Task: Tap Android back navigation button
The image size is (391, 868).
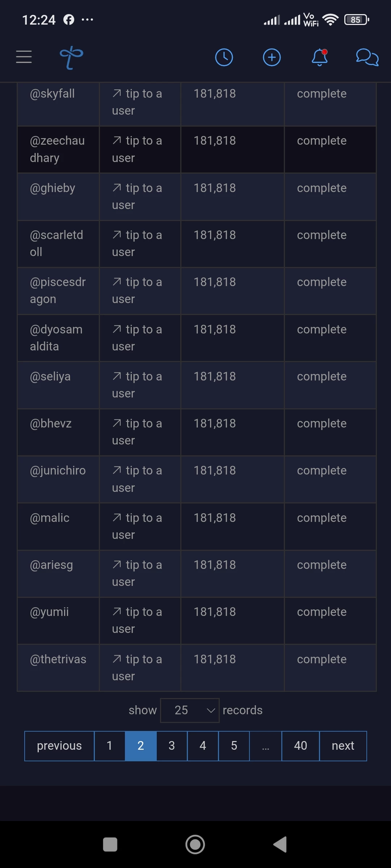Action: (280, 844)
